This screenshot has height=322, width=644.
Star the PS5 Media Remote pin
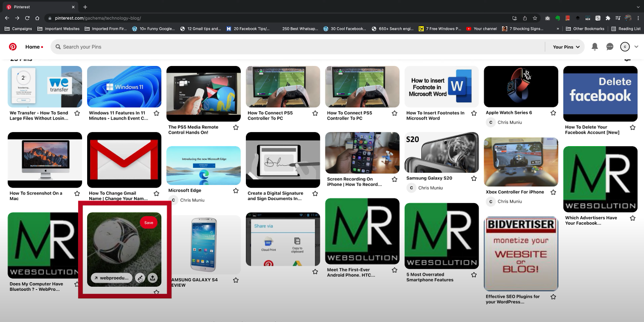point(236,127)
